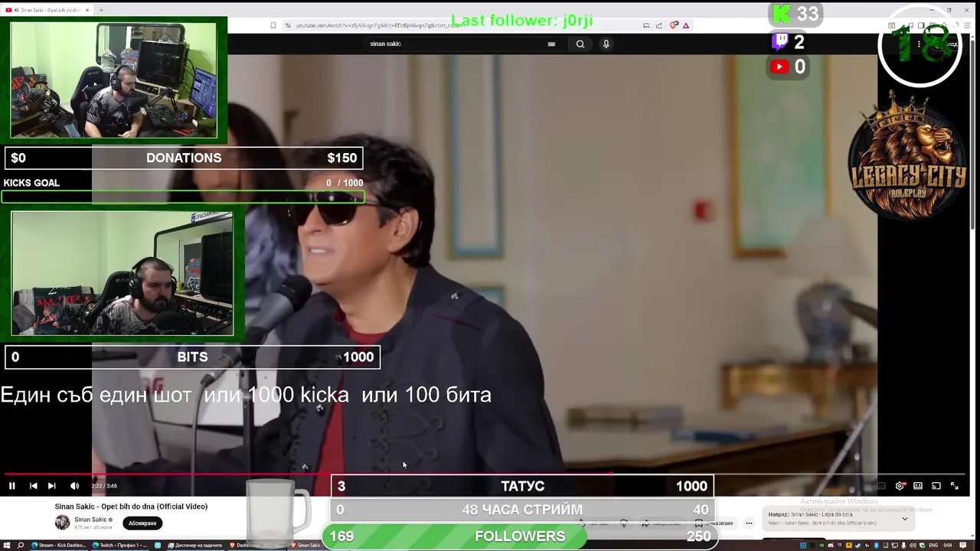980x551 pixels.
Task: Switch to Dashboard Brave taskbar window
Action: tap(256, 546)
